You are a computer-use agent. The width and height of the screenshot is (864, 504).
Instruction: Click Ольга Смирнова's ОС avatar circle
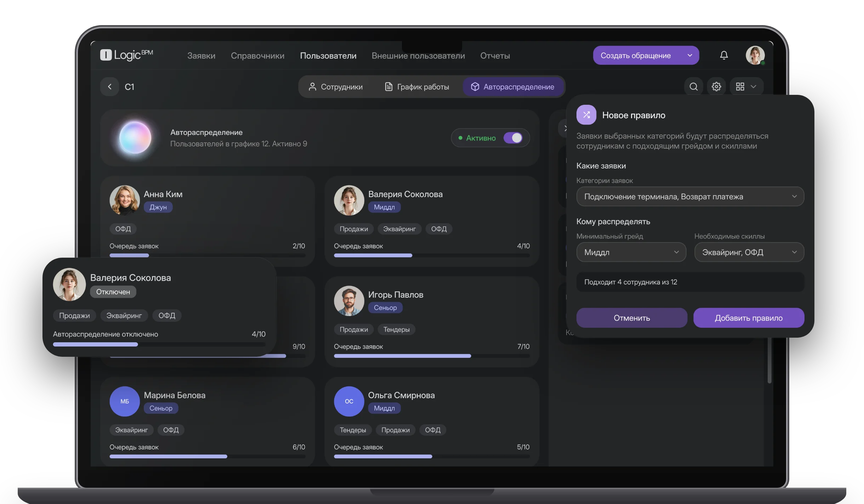[x=349, y=401]
